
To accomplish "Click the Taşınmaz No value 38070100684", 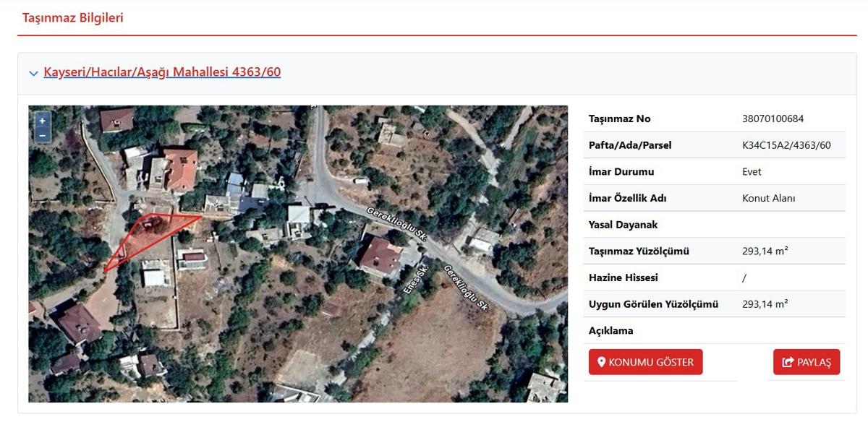I will click(x=773, y=119).
